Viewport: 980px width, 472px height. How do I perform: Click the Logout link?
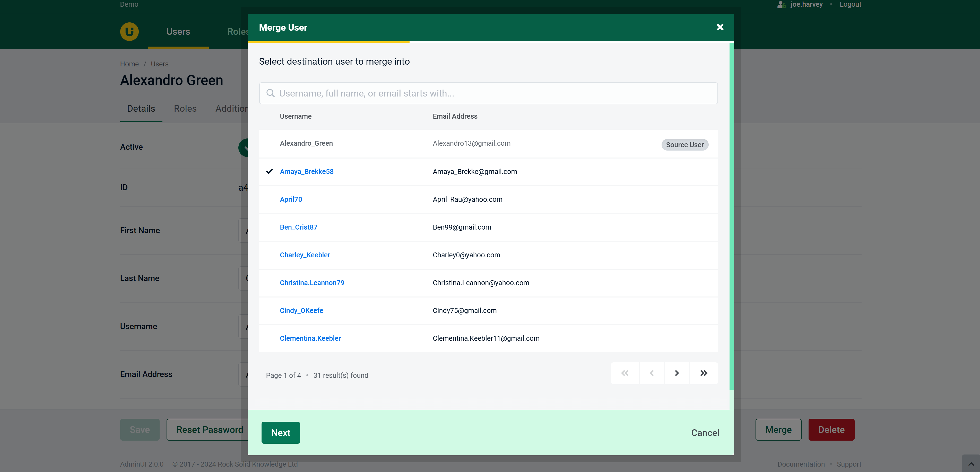[x=850, y=5]
